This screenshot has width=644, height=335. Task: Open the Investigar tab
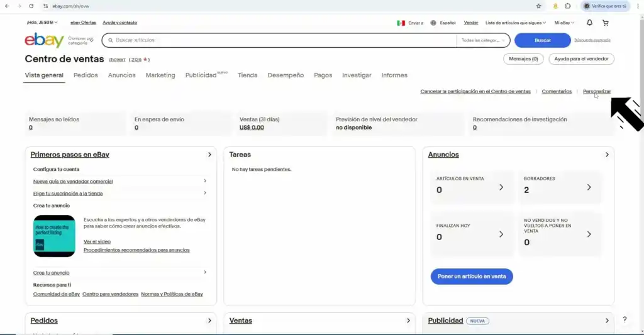[357, 75]
